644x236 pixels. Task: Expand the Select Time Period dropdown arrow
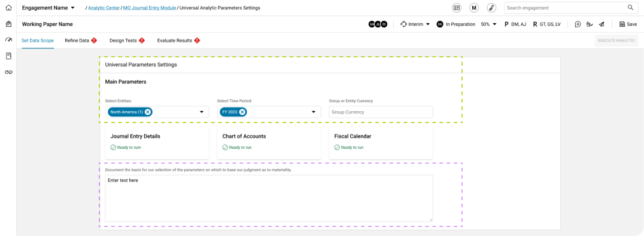pyautogui.click(x=314, y=112)
